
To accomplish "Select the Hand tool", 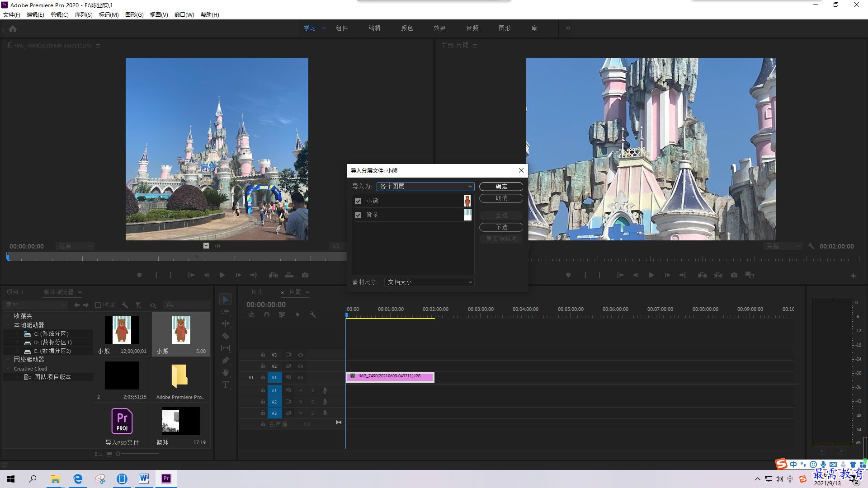I will [226, 372].
